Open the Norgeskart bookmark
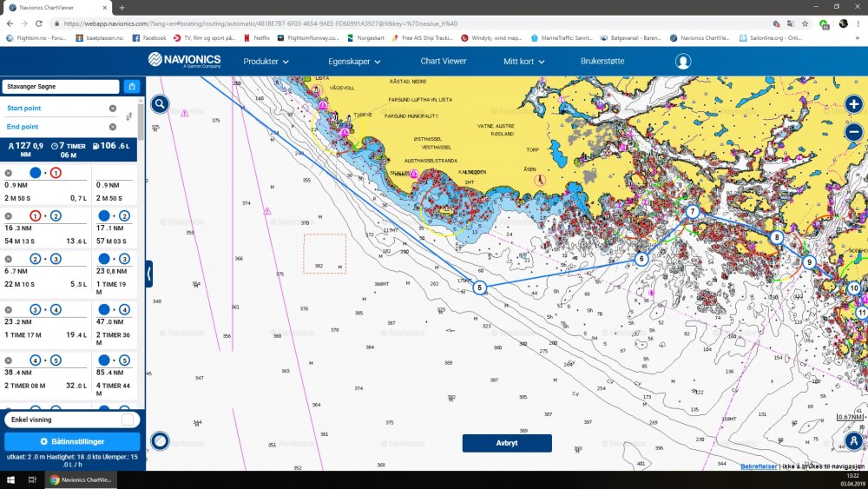This screenshot has width=868, height=489. (365, 38)
